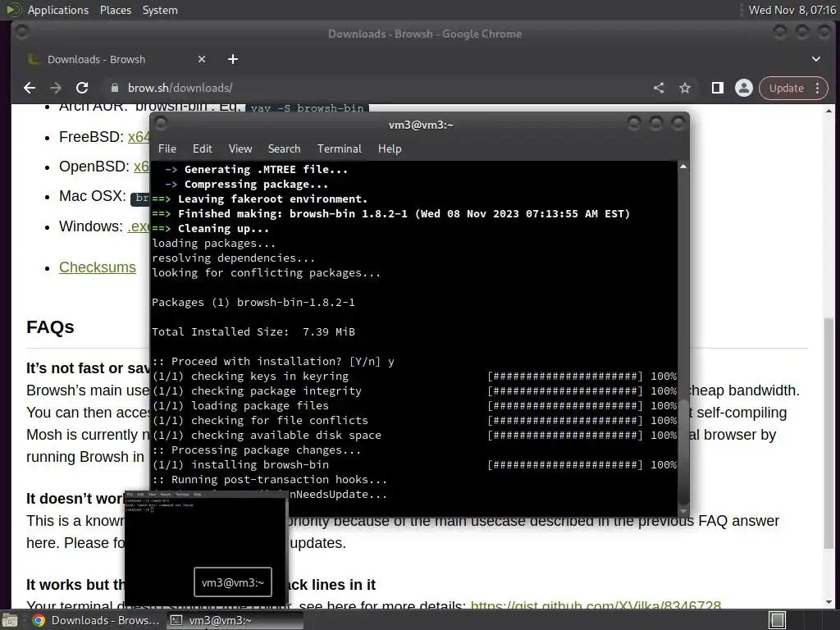Open the Checksums link
Screen dimensions: 840x630
98,267
